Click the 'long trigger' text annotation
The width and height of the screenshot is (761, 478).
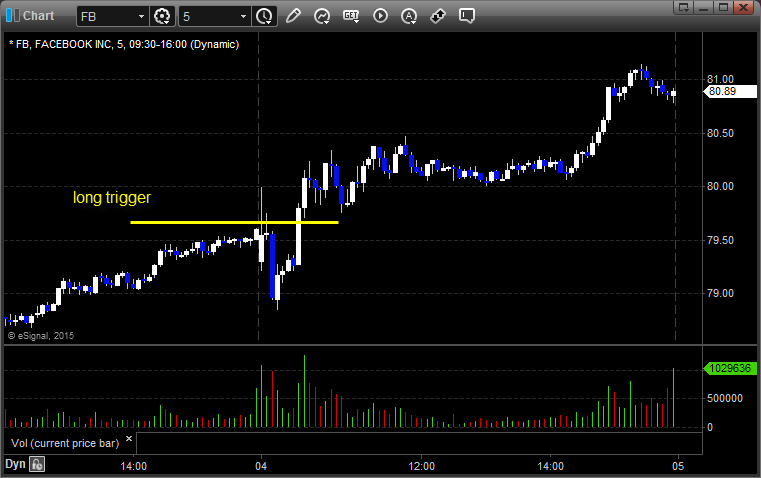tap(112, 198)
